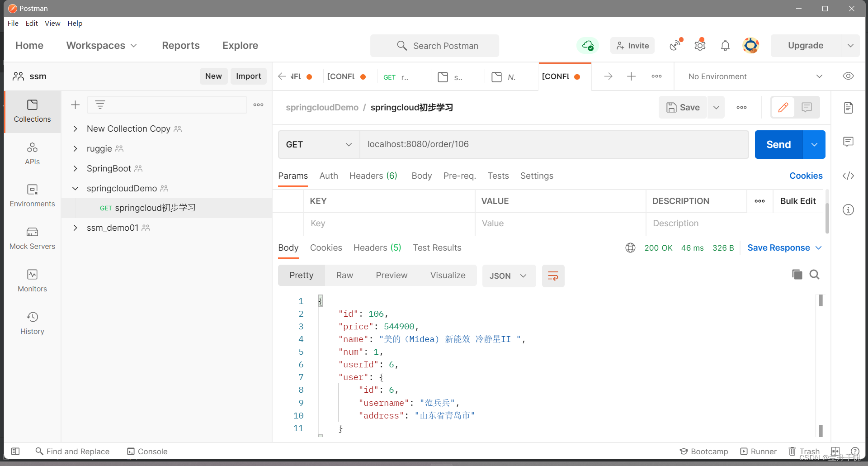The width and height of the screenshot is (868, 466).
Task: Collapse the springcloudDemo collection
Action: tap(75, 189)
